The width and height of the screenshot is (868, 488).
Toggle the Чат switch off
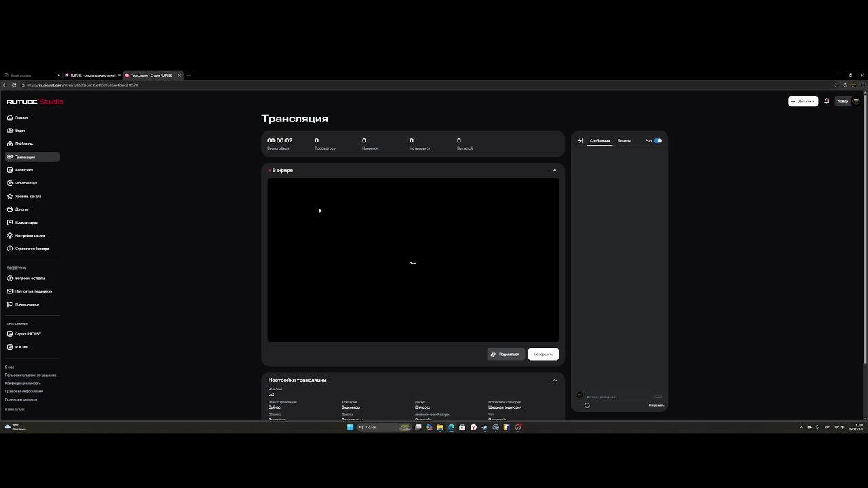pyautogui.click(x=658, y=140)
